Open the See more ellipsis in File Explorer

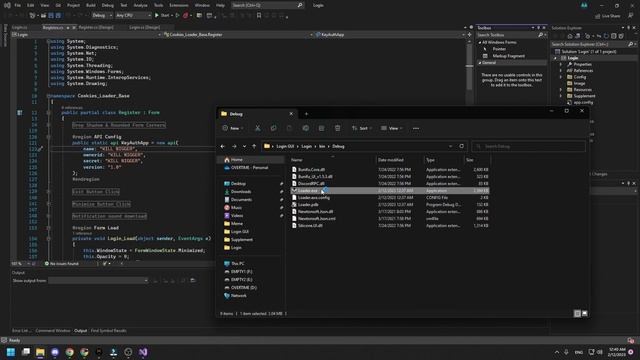point(416,128)
